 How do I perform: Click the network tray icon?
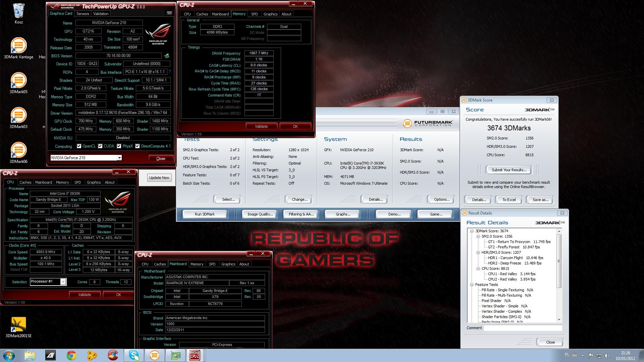tap(599, 355)
